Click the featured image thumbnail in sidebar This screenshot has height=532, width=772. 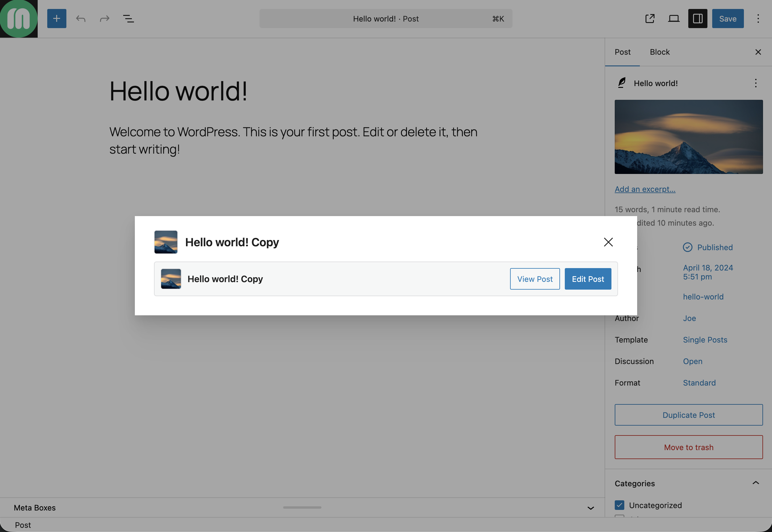(689, 137)
